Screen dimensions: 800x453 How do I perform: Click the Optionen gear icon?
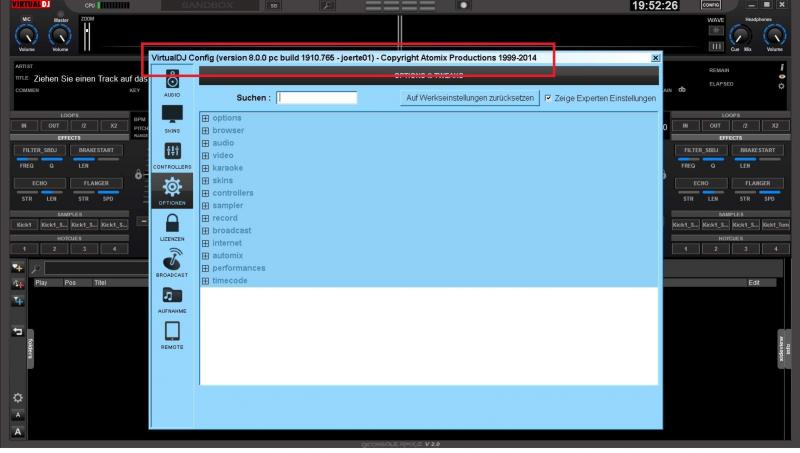(x=172, y=187)
